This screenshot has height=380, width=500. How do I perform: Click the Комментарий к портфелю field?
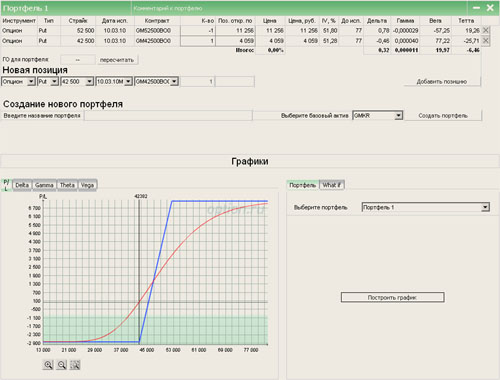[299, 8]
